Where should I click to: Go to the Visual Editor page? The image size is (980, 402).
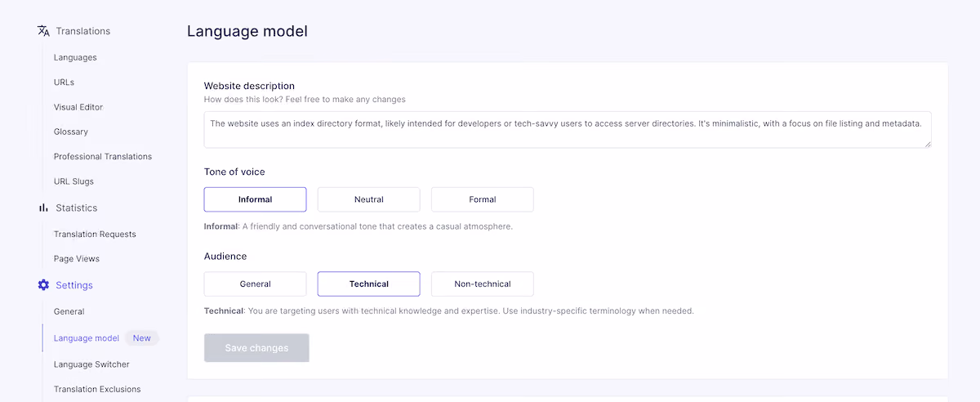(x=78, y=107)
